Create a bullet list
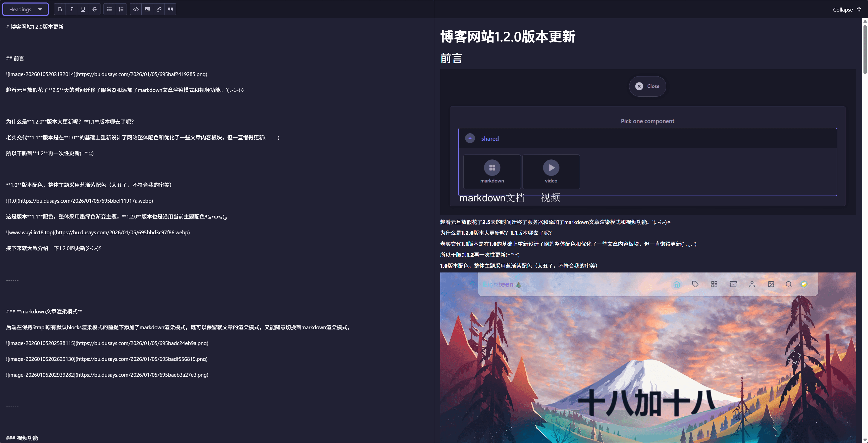868x443 pixels. [109, 9]
